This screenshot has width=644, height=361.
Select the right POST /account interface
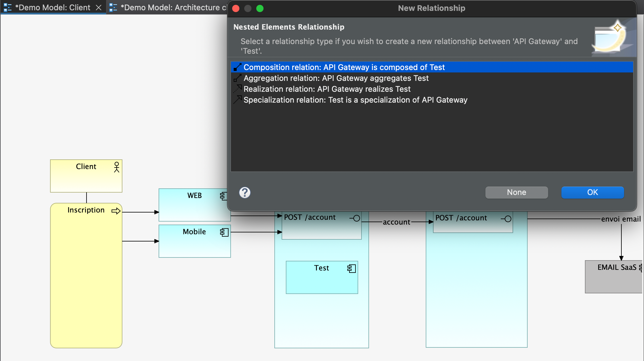pos(473,222)
